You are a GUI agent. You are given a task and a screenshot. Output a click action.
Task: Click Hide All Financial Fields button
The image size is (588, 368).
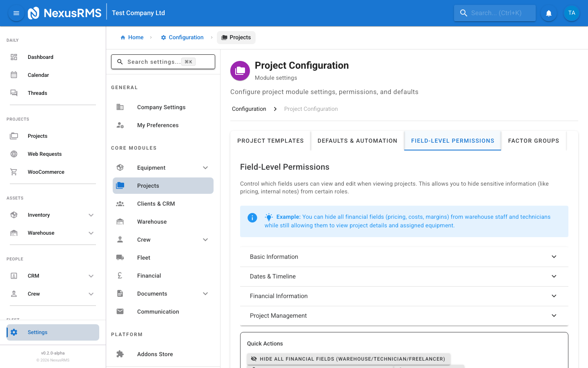pyautogui.click(x=348, y=359)
